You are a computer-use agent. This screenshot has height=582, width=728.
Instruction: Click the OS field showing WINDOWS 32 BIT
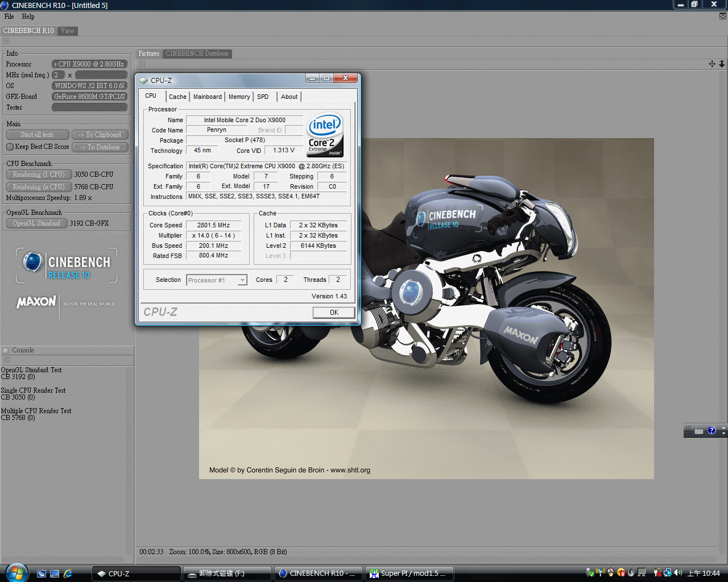[x=89, y=86]
